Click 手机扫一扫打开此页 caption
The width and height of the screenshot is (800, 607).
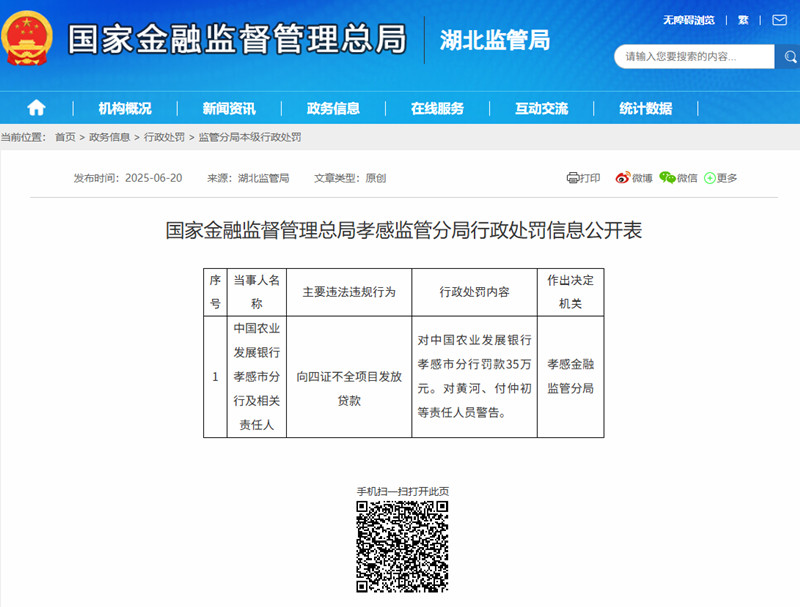(x=403, y=491)
